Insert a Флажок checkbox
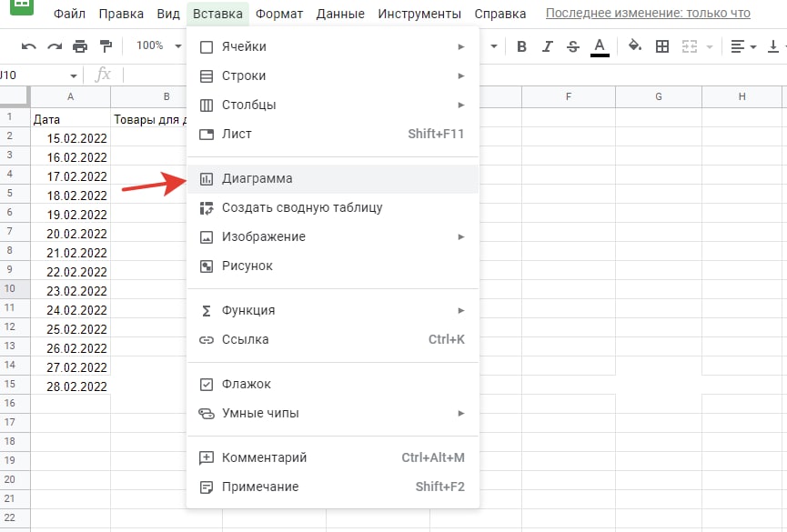 [332, 384]
